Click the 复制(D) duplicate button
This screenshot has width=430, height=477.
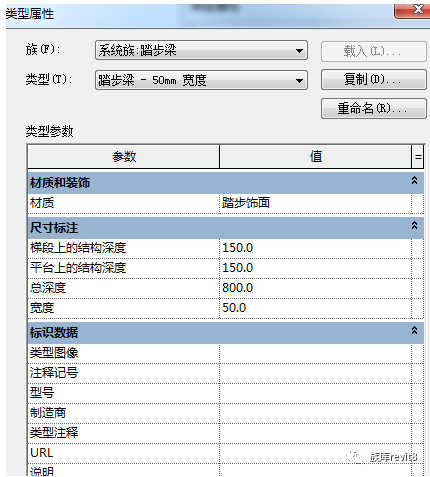374,79
